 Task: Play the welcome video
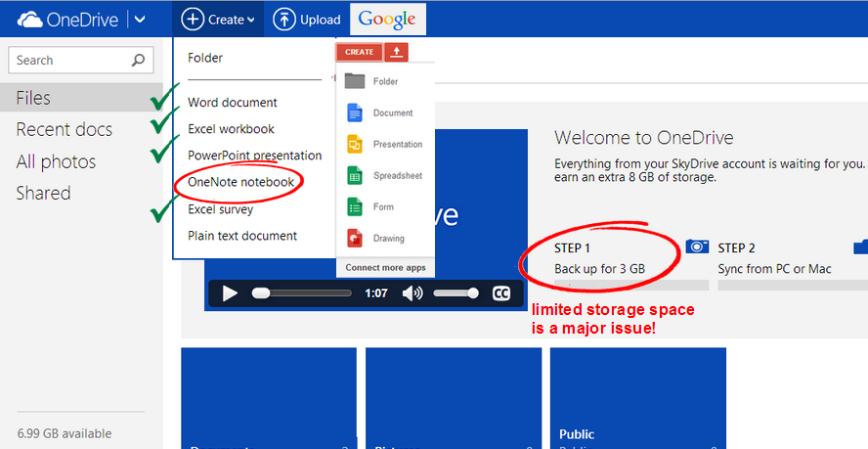[x=229, y=293]
